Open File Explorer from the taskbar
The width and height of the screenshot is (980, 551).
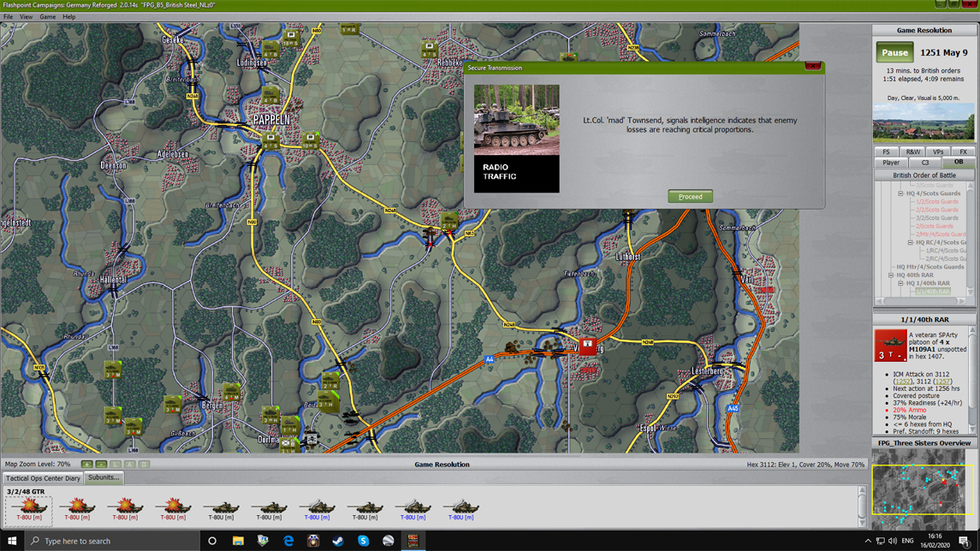[237, 541]
